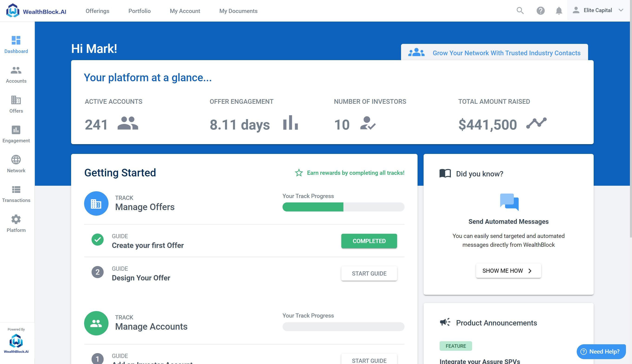This screenshot has width=632, height=364.
Task: Open the Offerings menu item
Action: pyautogui.click(x=97, y=11)
